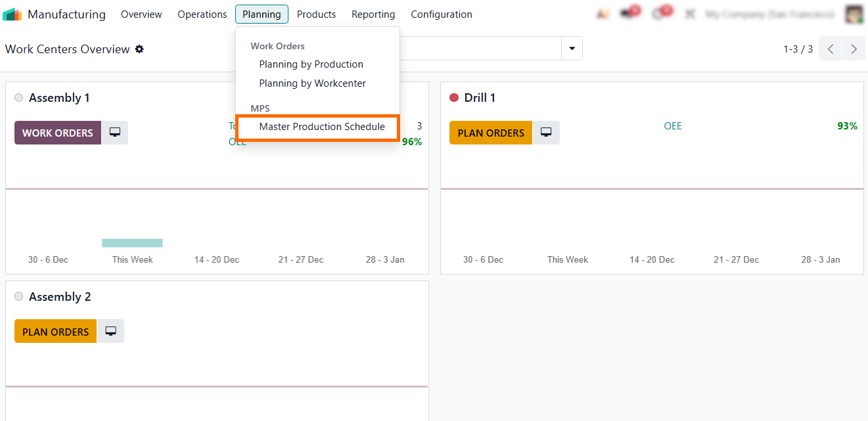Open kiosk monitor icon next to Drill 1 Plan Orders

click(x=546, y=132)
